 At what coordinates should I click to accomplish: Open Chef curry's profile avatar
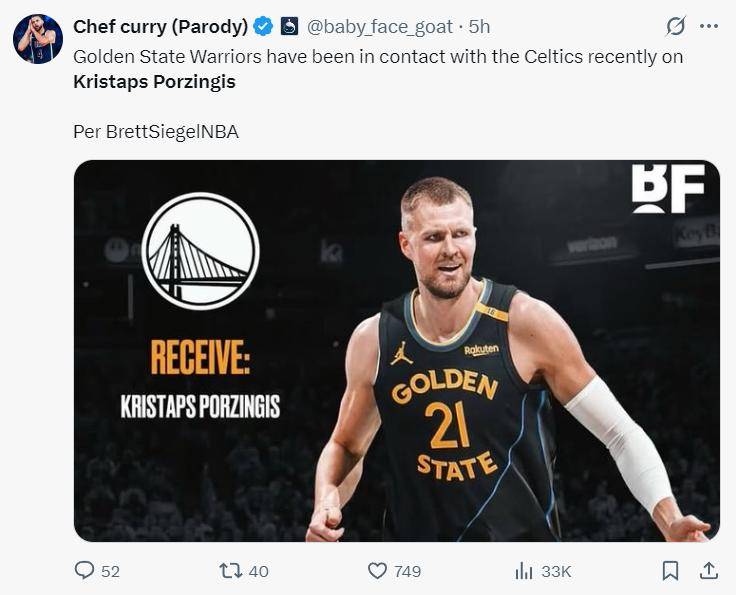38,40
